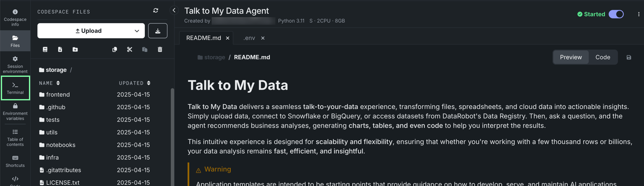Select the README.md tab
This screenshot has width=644, height=186.
203,38
